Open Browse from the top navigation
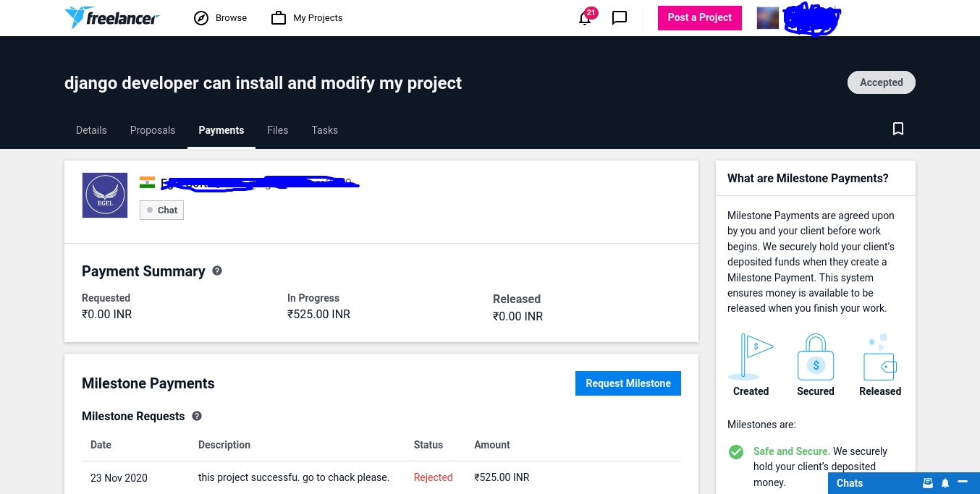 pos(221,18)
